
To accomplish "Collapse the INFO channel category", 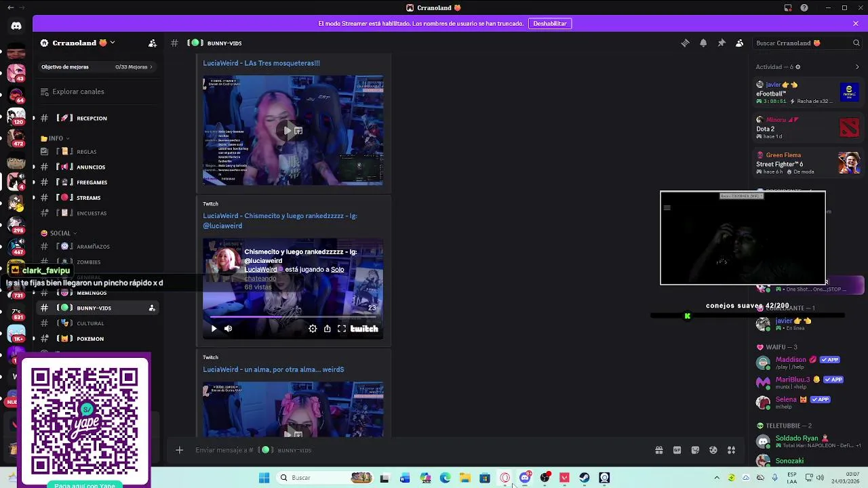I will tap(56, 138).
